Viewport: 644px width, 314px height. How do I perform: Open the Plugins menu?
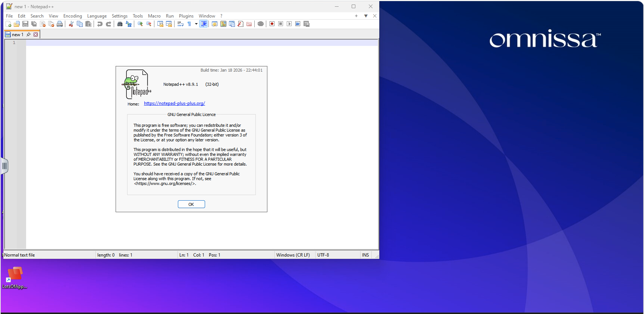(x=186, y=16)
